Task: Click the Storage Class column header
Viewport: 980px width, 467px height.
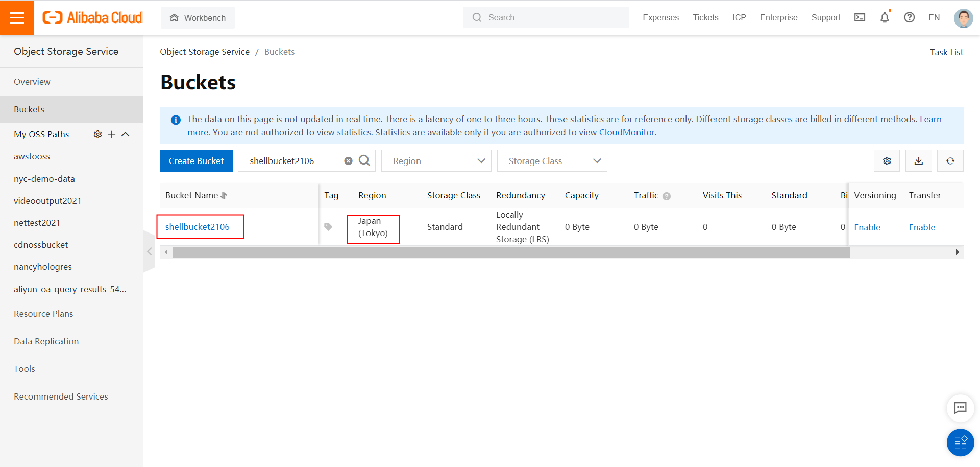Action: pyautogui.click(x=454, y=195)
